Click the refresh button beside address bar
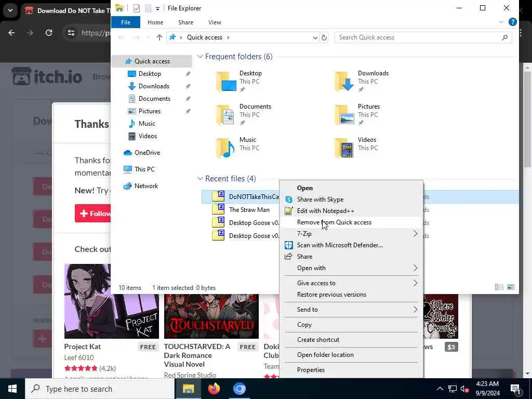Image resolution: width=532 pixels, height=399 pixels. click(x=324, y=37)
